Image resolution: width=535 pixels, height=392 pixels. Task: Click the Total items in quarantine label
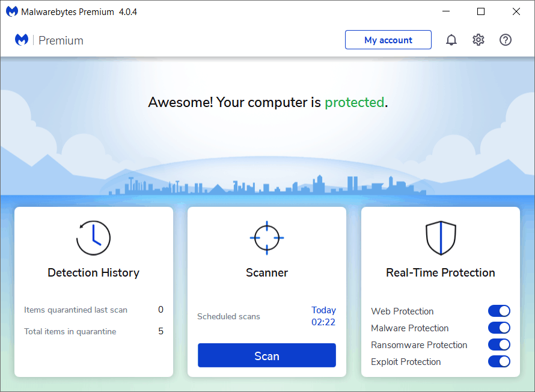click(x=70, y=331)
